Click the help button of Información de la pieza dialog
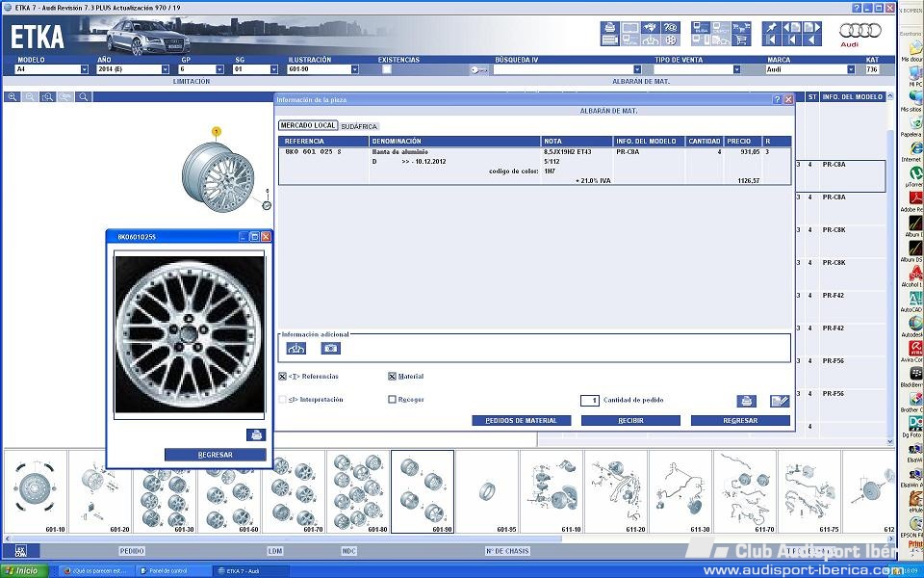 (778, 99)
